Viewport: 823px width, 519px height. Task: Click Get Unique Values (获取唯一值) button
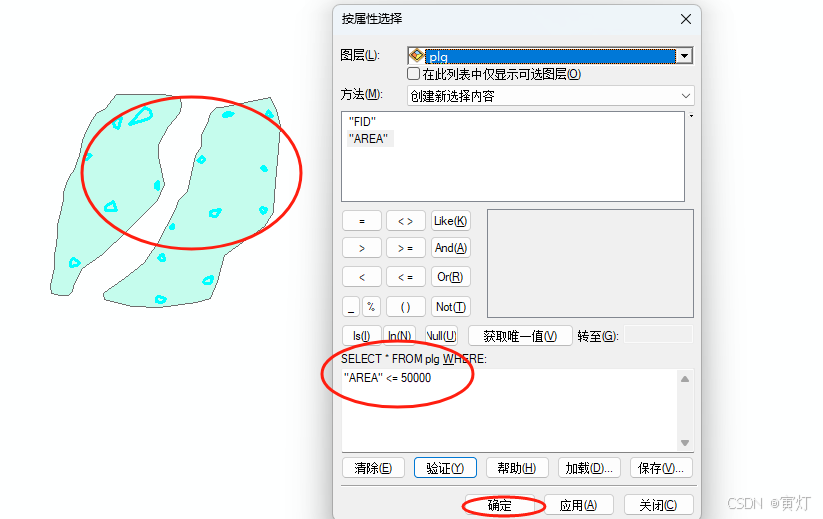(x=520, y=336)
